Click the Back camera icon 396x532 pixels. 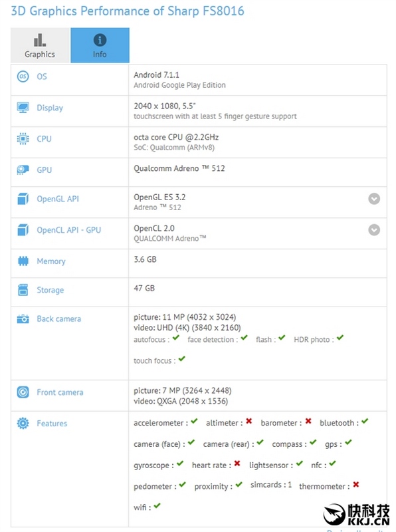pos(23,319)
